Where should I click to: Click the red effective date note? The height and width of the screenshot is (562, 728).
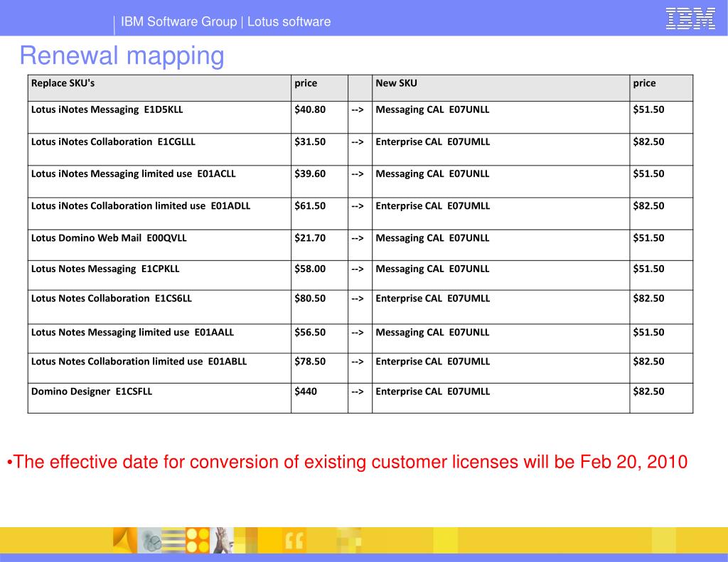347,463
